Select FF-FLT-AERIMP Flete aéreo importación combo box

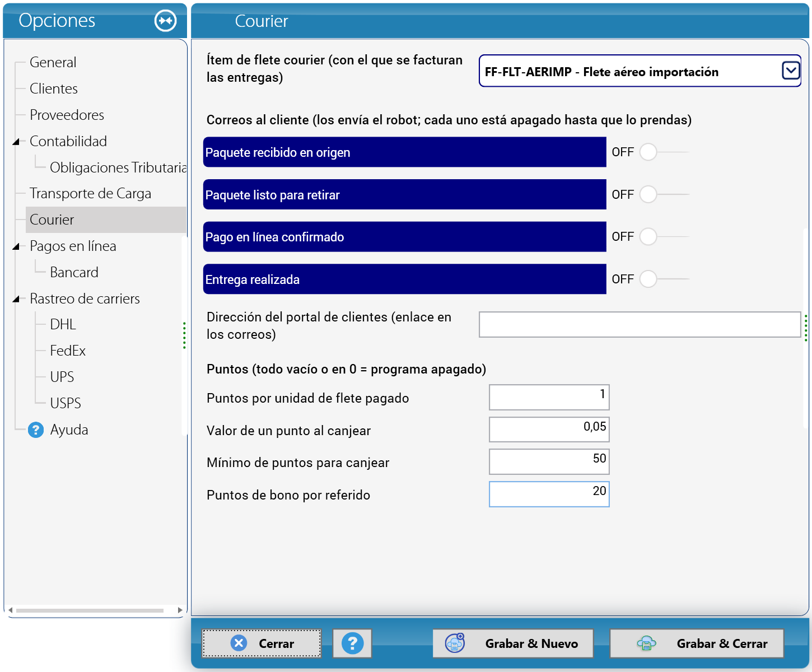pyautogui.click(x=640, y=71)
